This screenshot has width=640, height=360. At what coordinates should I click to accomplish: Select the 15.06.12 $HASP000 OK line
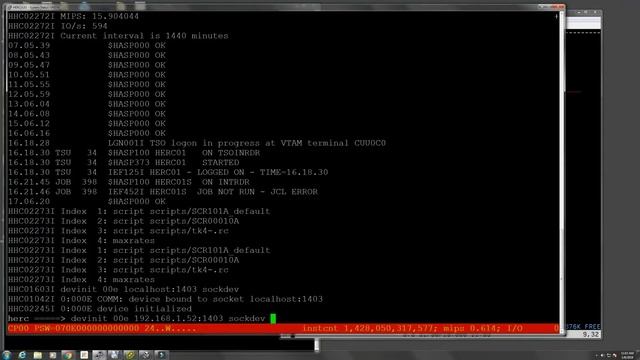[x=87, y=124]
